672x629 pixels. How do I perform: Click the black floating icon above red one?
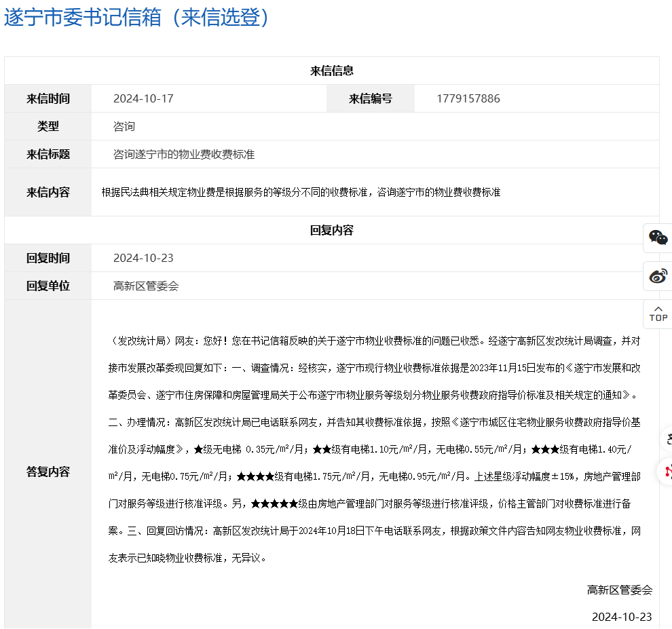pos(667,440)
